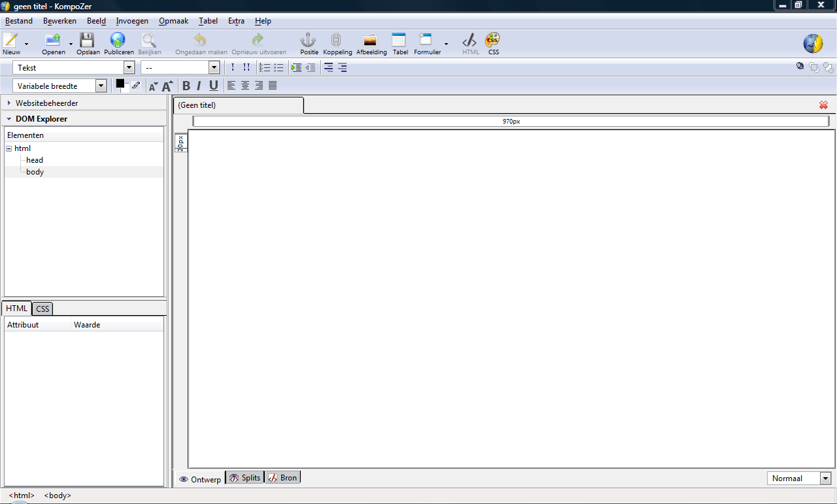The height and width of the screenshot is (504, 837).
Task: Create a new page with Nieuw icon
Action: (11, 44)
